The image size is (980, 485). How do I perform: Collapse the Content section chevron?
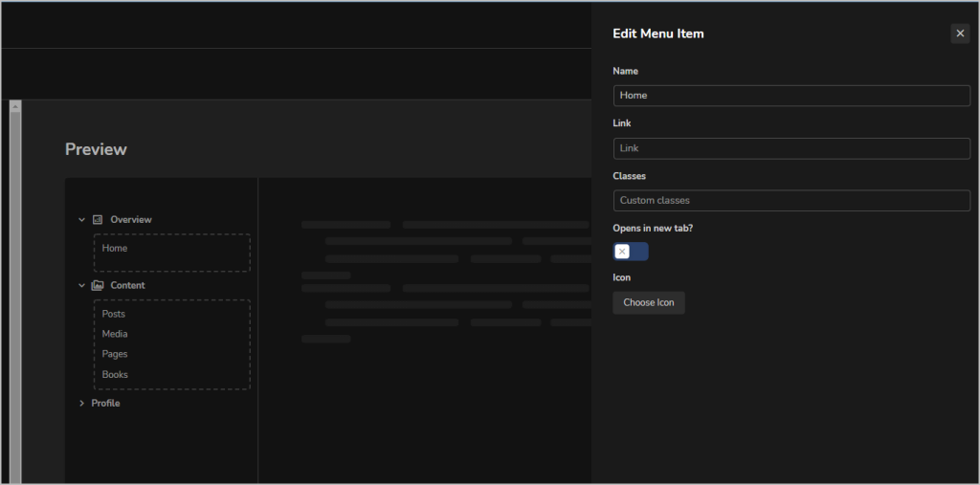82,285
